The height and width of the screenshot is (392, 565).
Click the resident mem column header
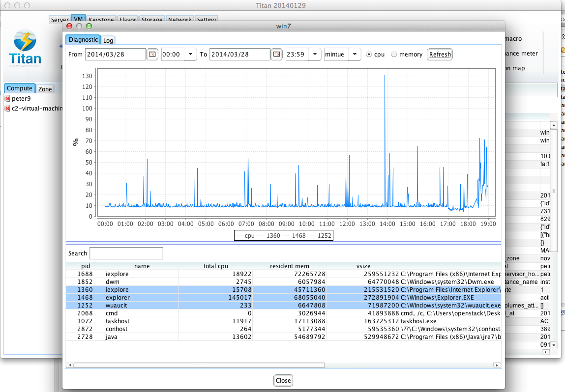point(289,266)
